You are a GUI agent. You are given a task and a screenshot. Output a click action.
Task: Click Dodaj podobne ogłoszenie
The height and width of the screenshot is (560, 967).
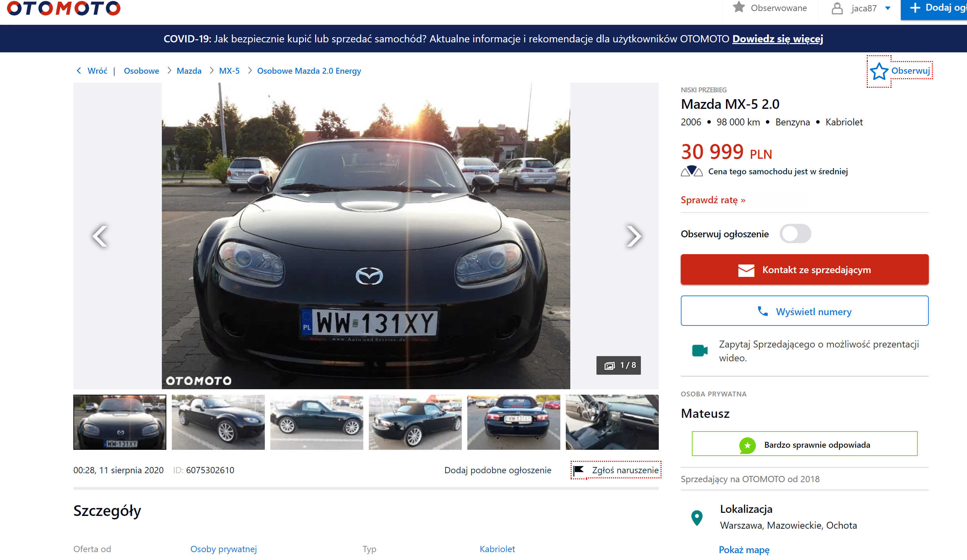pos(498,470)
